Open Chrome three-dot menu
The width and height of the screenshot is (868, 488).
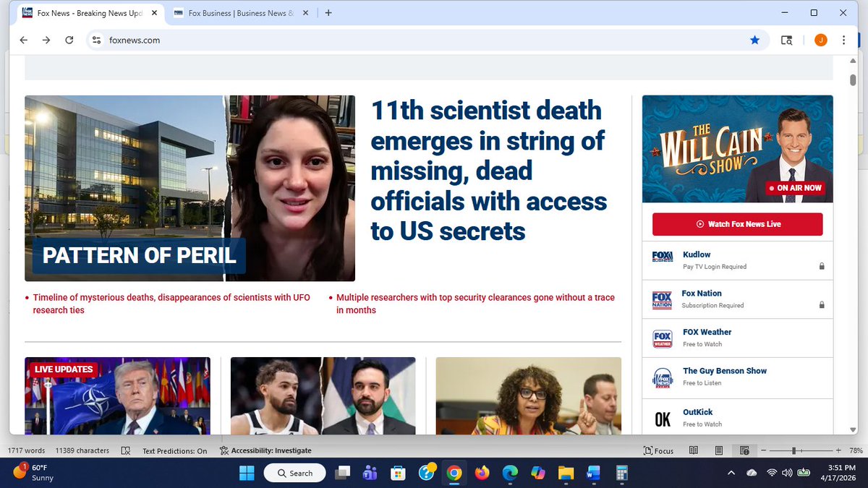843,40
